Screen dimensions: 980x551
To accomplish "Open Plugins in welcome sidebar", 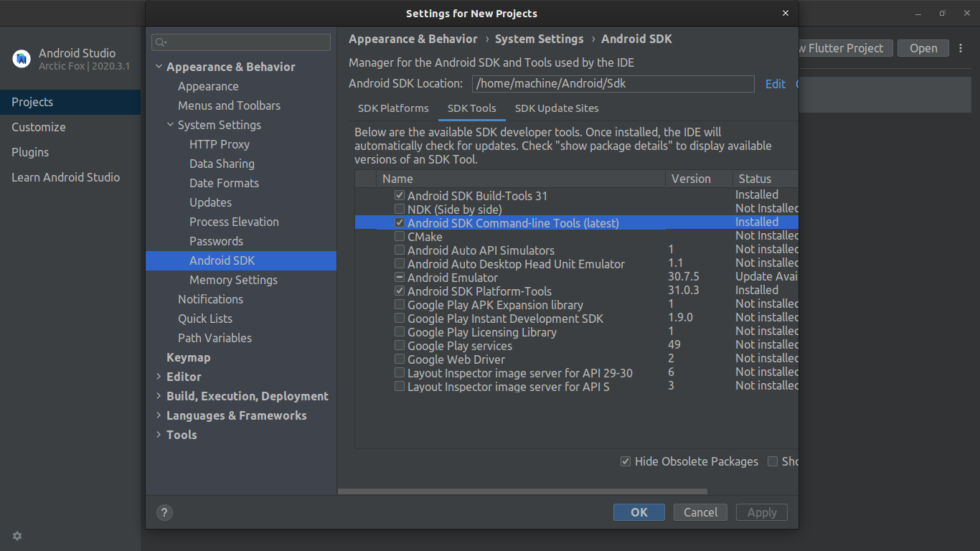I will click(70, 152).
